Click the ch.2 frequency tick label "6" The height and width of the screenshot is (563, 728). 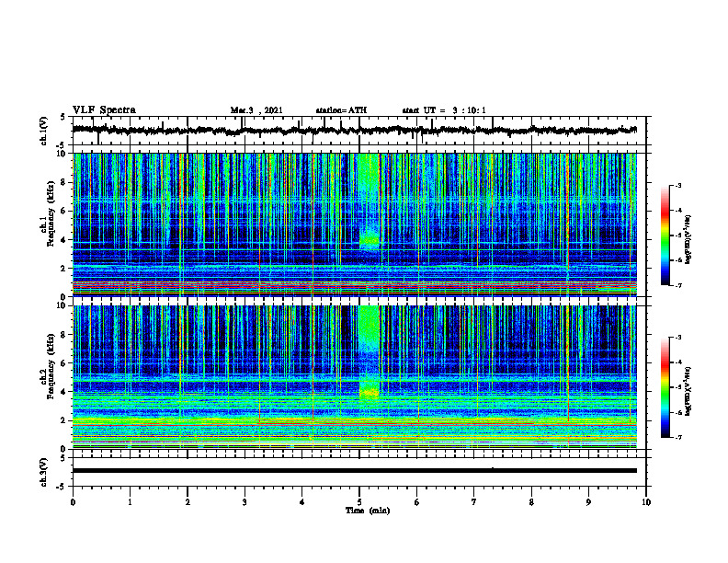coord(63,363)
